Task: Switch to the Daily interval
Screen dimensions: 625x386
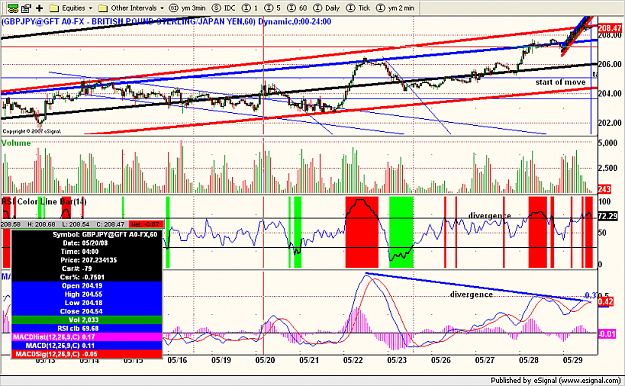Action: tap(326, 8)
